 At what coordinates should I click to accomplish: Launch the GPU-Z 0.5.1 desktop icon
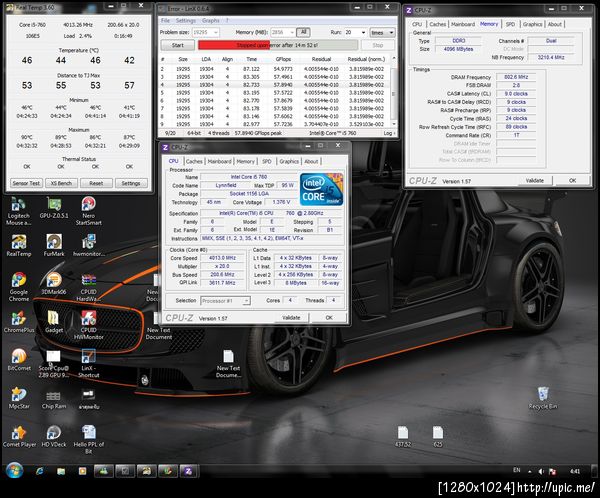click(54, 208)
